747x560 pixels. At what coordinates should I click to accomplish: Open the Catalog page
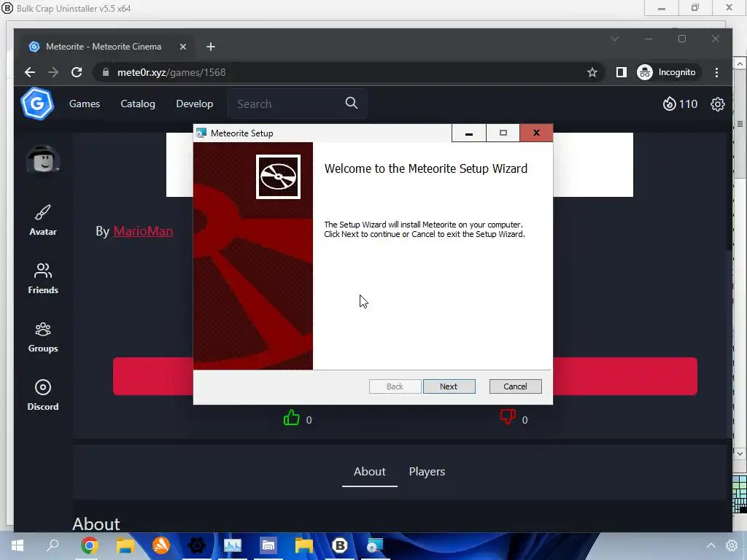point(138,104)
